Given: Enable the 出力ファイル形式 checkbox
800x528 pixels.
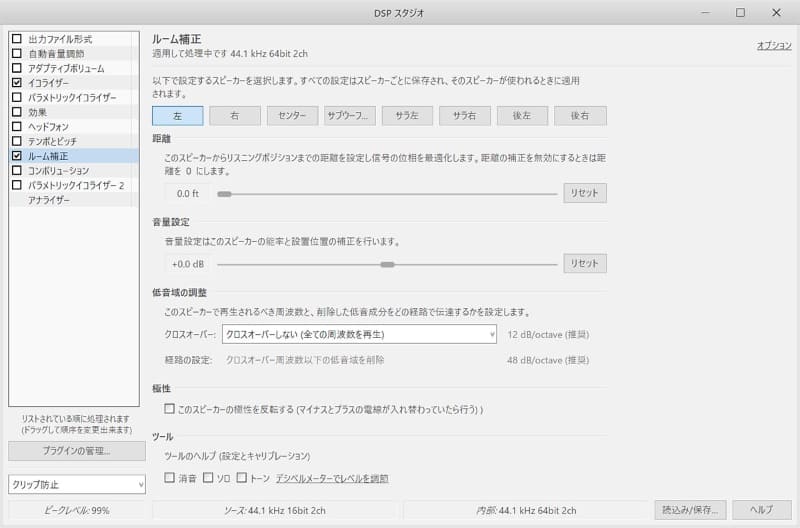Looking at the screenshot, I should pyautogui.click(x=17, y=39).
